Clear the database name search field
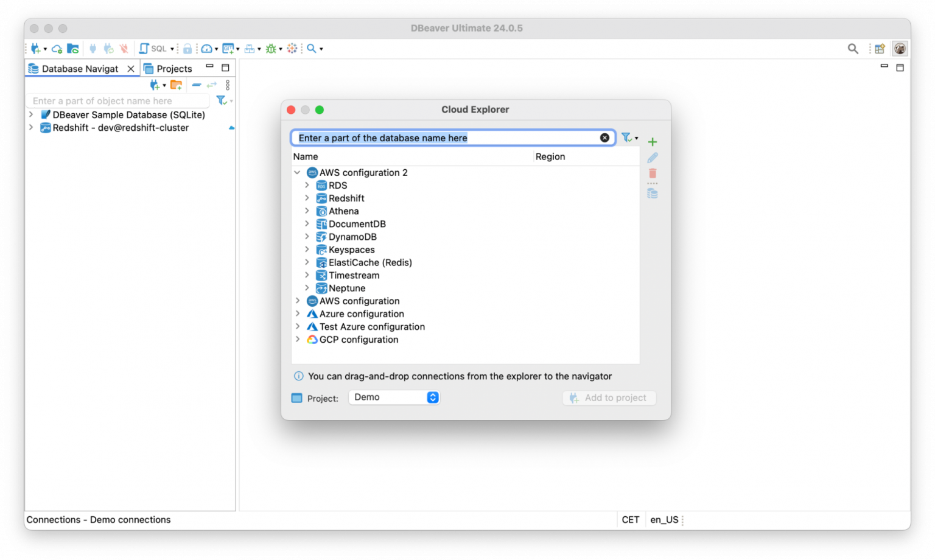This screenshot has width=935, height=560. click(604, 138)
